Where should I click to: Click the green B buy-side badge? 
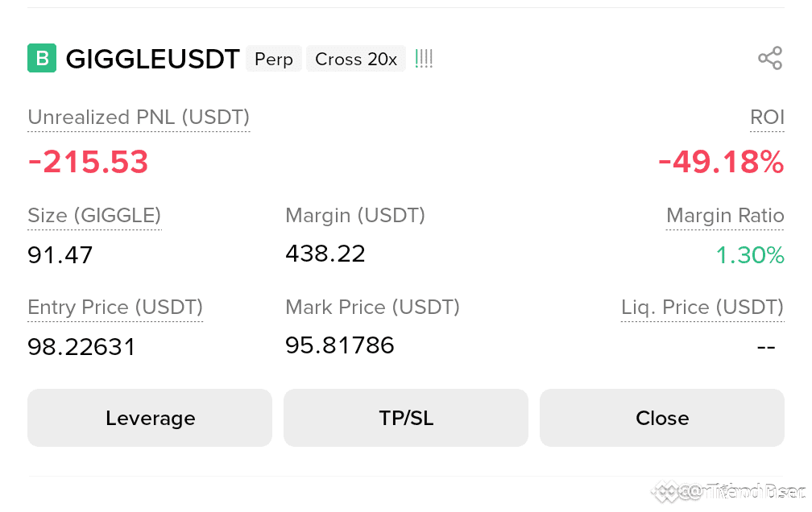click(x=42, y=58)
